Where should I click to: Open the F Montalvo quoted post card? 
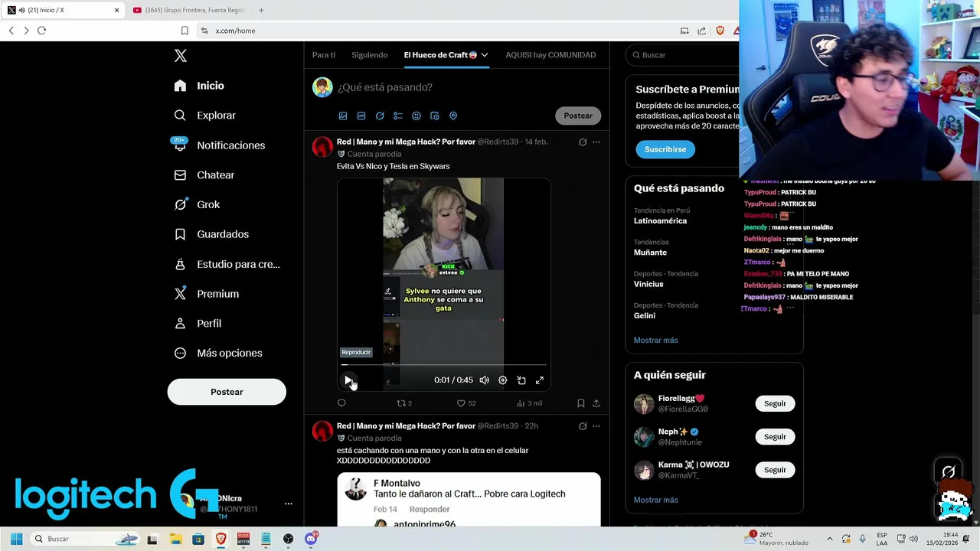click(x=469, y=500)
